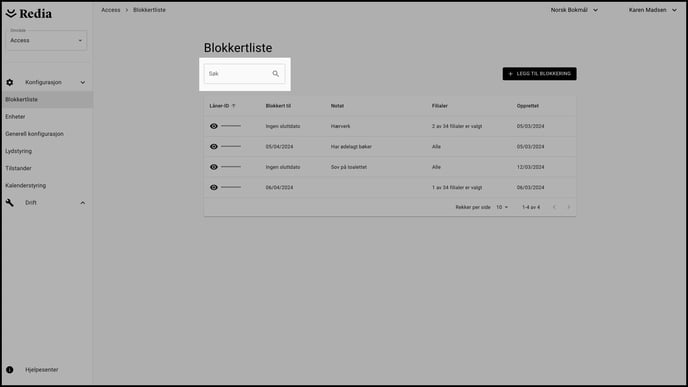
Task: Open the rows per page dropdown
Action: 502,207
